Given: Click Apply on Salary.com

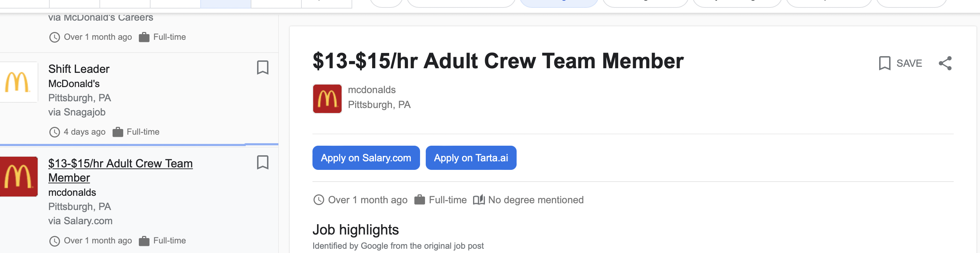Looking at the screenshot, I should coord(366,158).
